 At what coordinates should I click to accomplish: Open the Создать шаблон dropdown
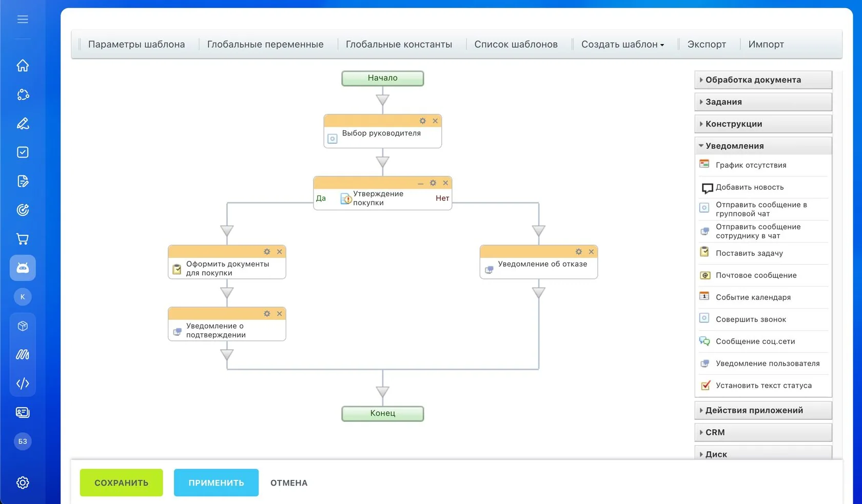[x=622, y=45]
